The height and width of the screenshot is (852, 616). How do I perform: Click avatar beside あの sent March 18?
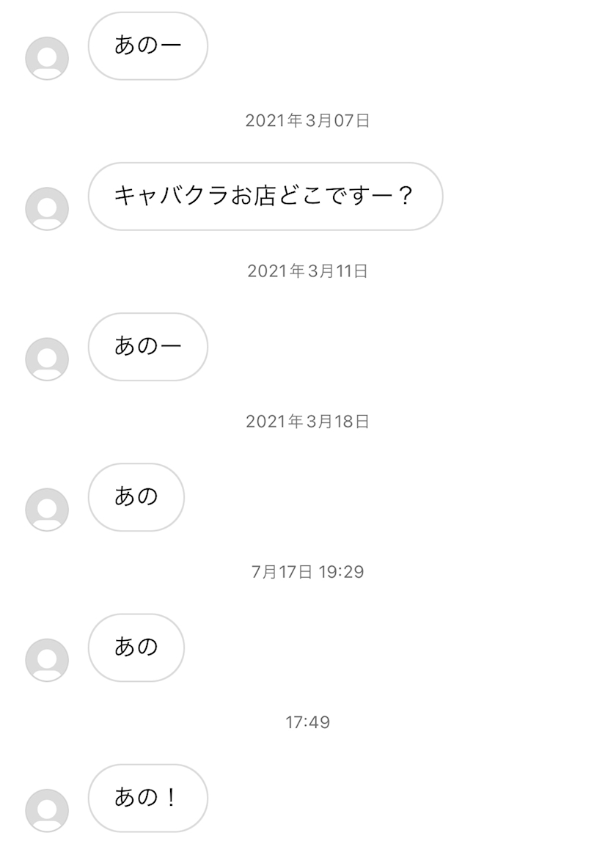(x=47, y=509)
